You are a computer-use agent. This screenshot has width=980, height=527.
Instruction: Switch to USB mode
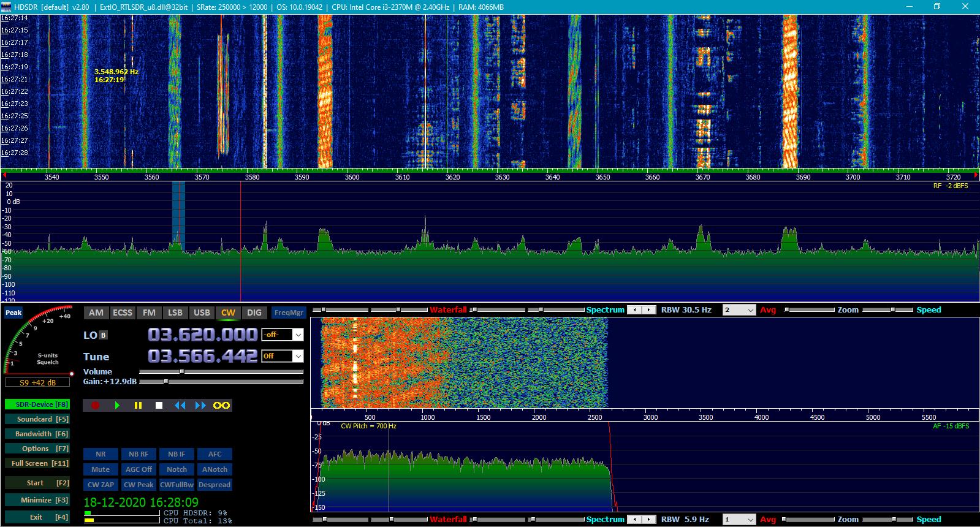202,313
